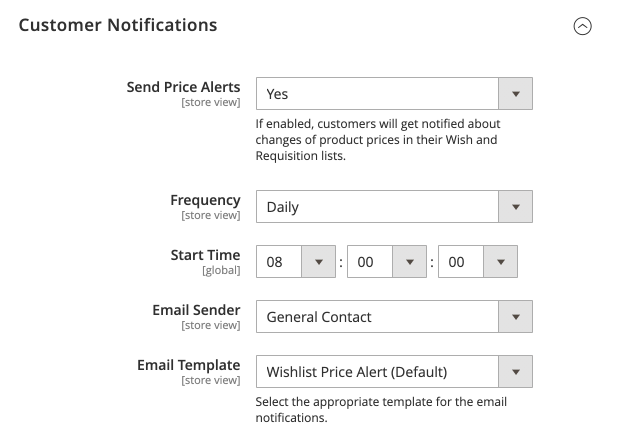Open the 'Wishlist Price Alert (Default)' select

378,372
